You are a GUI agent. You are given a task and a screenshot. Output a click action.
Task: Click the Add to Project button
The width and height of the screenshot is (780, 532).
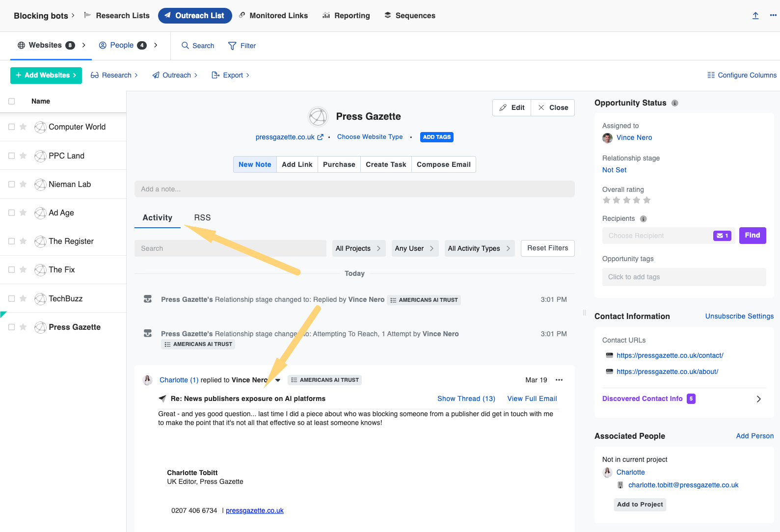(640, 505)
